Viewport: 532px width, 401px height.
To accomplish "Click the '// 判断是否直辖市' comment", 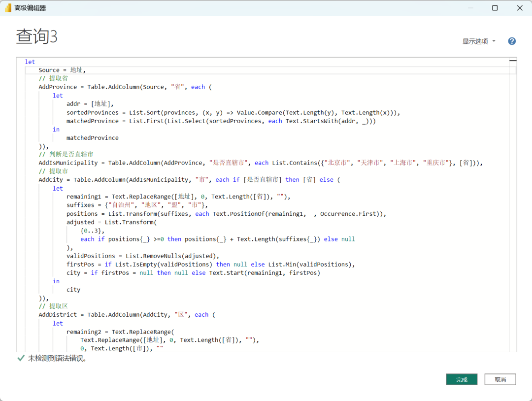I will click(66, 154).
